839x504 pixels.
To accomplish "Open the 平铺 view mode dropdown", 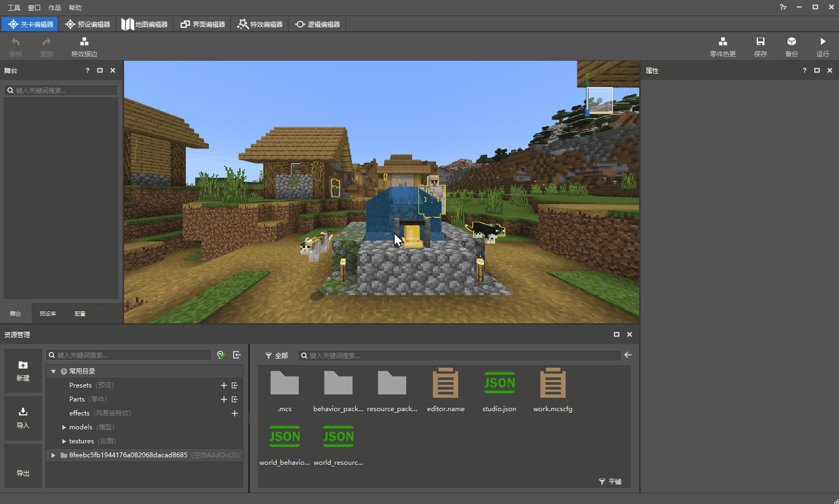I will pos(610,481).
